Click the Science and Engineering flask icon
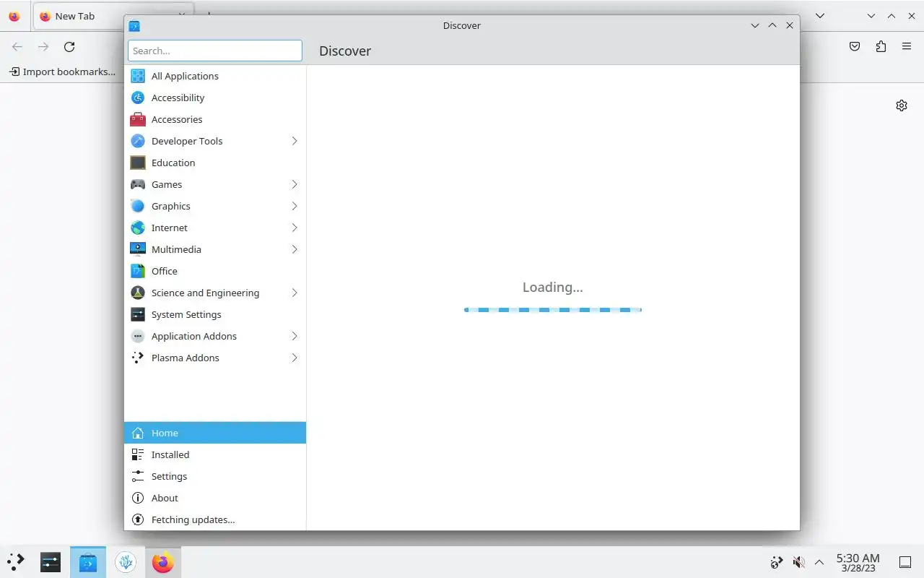 [x=138, y=293]
